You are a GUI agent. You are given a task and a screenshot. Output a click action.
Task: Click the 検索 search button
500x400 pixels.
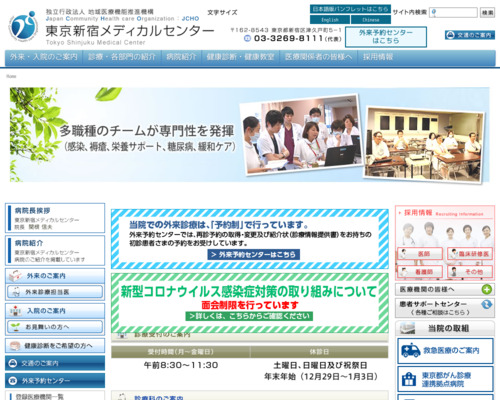(x=487, y=13)
